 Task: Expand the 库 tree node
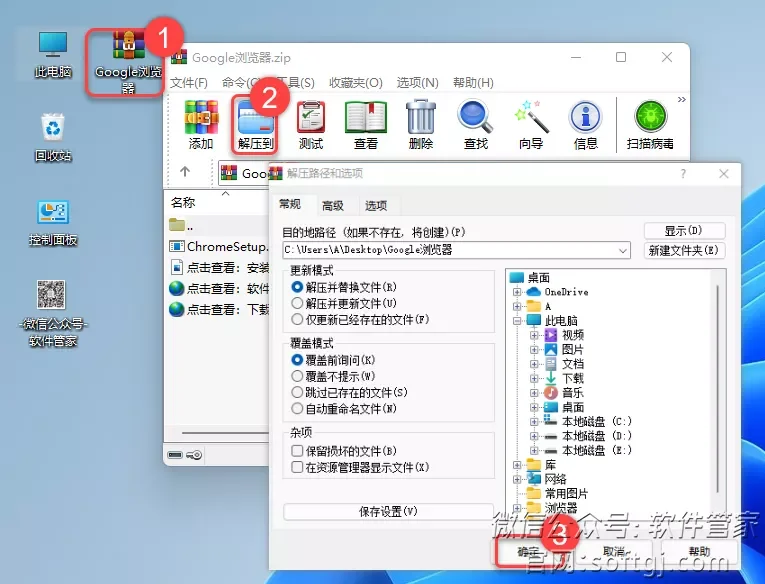pyautogui.click(x=517, y=465)
